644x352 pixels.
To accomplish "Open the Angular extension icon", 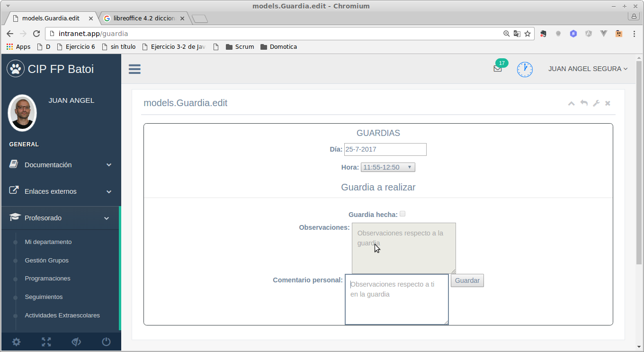I will tap(589, 34).
